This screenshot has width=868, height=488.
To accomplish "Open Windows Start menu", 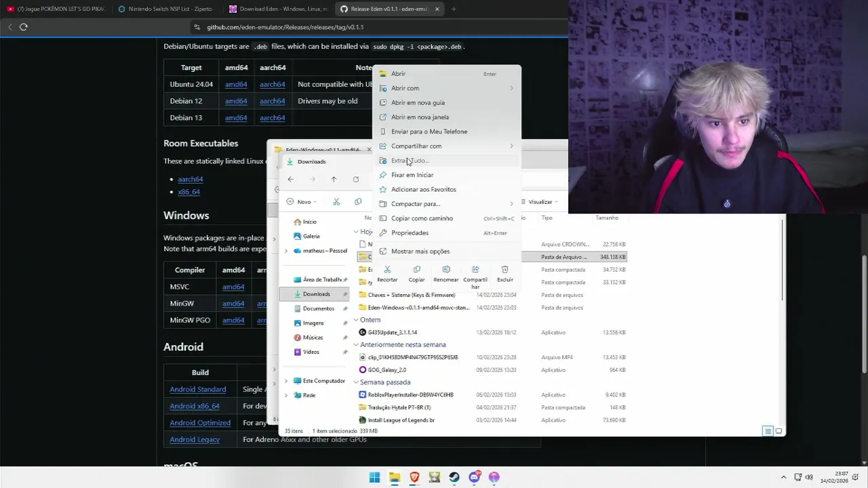I will (374, 477).
